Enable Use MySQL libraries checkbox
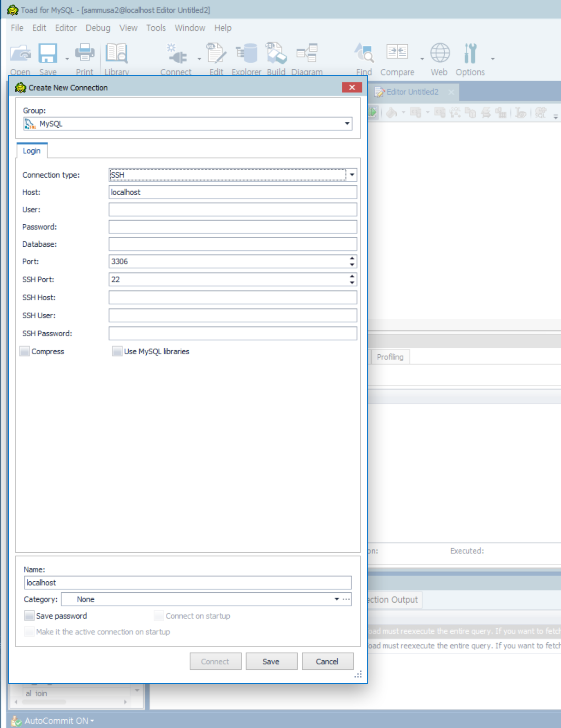561x728 pixels. tap(117, 352)
